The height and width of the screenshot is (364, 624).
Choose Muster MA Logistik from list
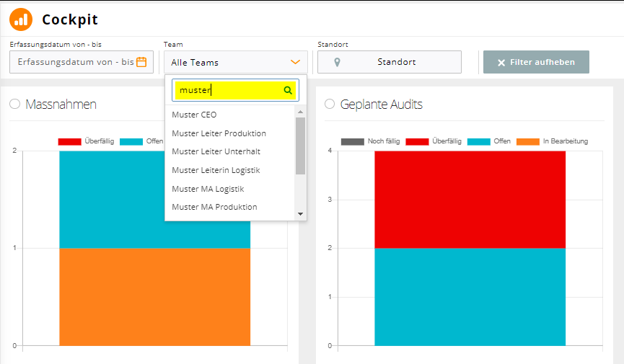pyautogui.click(x=208, y=189)
